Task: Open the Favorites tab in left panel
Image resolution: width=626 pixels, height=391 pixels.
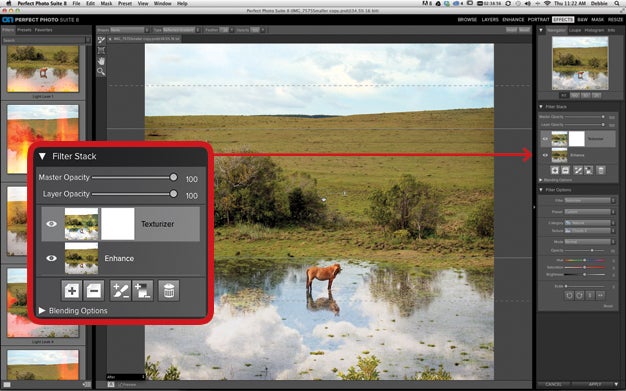Action: coord(43,30)
